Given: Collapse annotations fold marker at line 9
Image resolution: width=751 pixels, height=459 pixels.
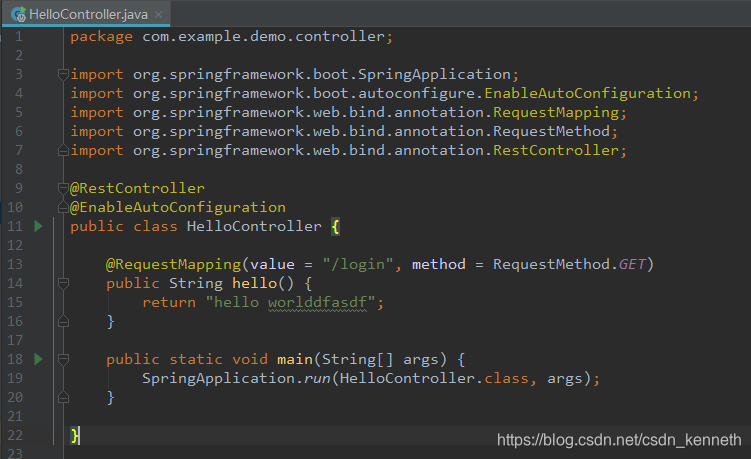Looking at the screenshot, I should pos(63,188).
